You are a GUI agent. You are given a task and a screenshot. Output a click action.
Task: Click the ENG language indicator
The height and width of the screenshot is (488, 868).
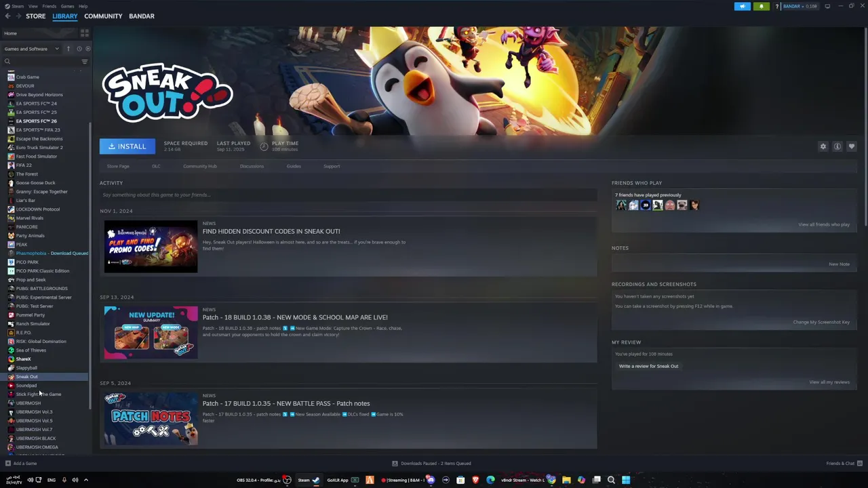(52, 480)
